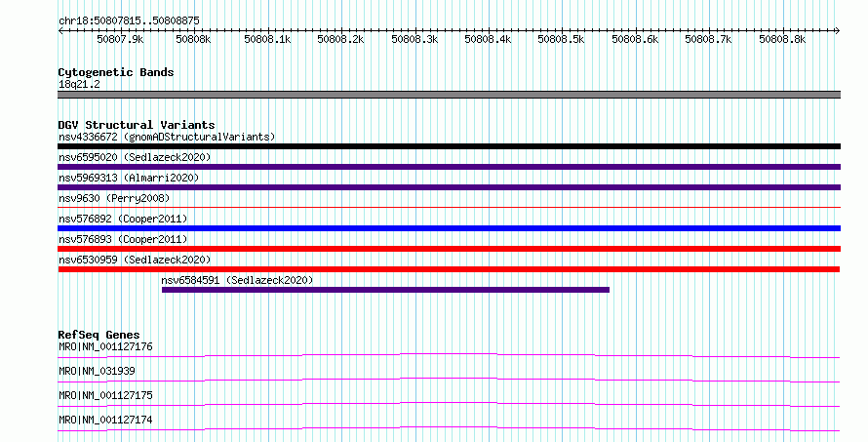
Task: Click the 50808.1k ruler tick label
Action: pos(267,39)
